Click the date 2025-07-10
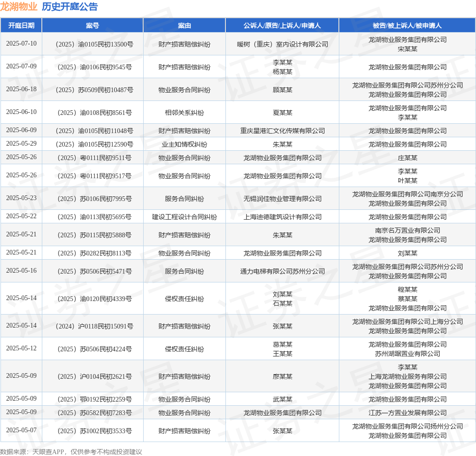This screenshot has width=476, height=456. [x=21, y=43]
